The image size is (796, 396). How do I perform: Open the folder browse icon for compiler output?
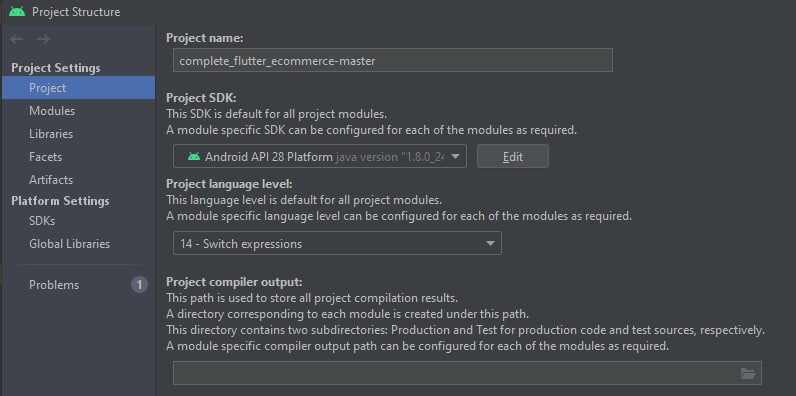[748, 374]
